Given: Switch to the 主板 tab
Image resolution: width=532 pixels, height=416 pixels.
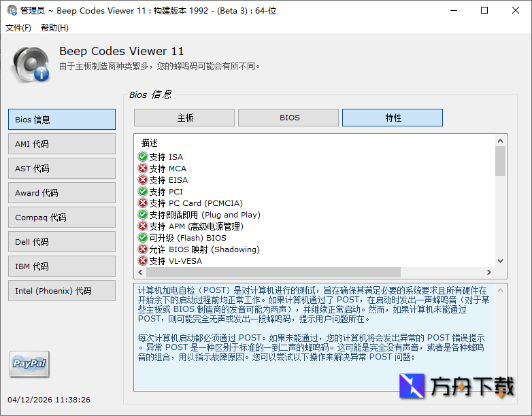Looking at the screenshot, I should tap(184, 118).
